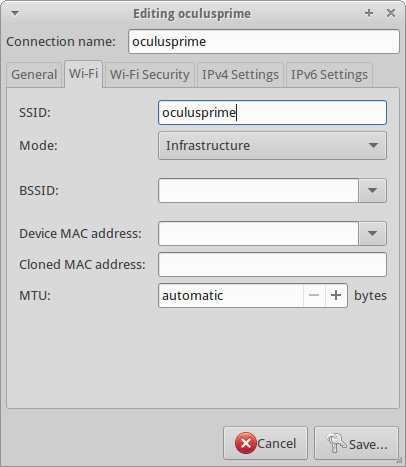Viewport: 406px width, 467px height.
Task: Expand the Device MAC address dropdown arrow
Action: coord(372,233)
